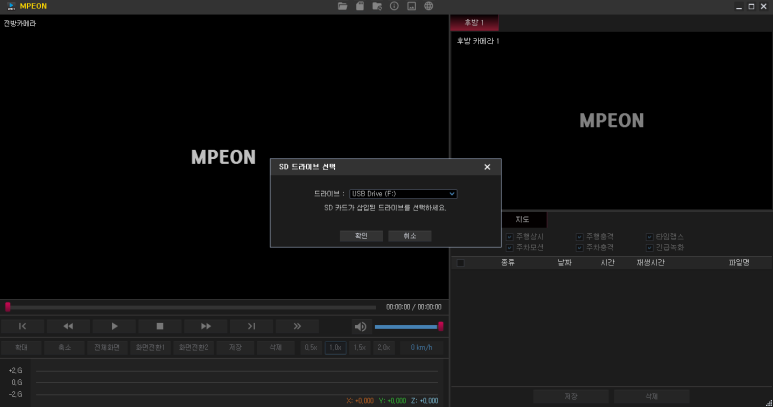773x407 pixels.
Task: Click the rewind playback button
Action: (x=68, y=326)
